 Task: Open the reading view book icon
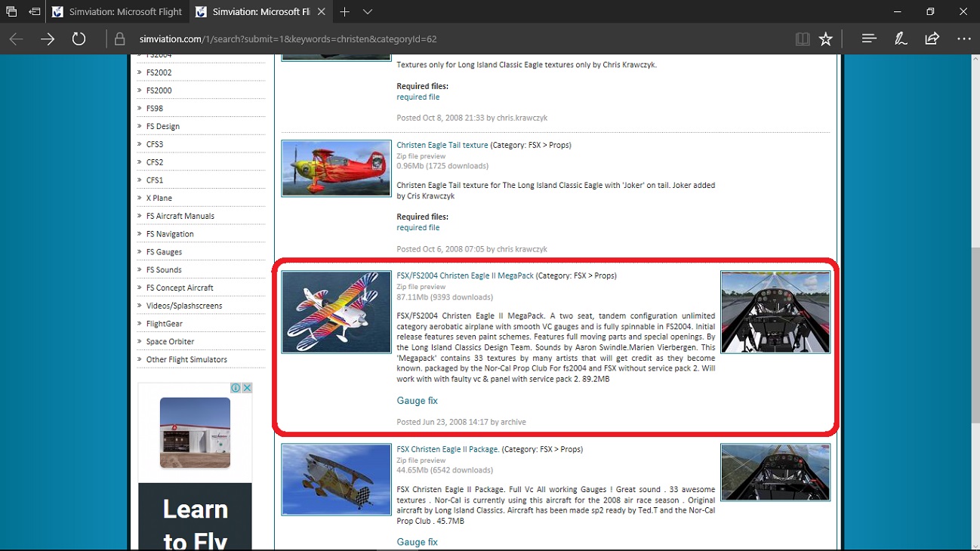[803, 39]
